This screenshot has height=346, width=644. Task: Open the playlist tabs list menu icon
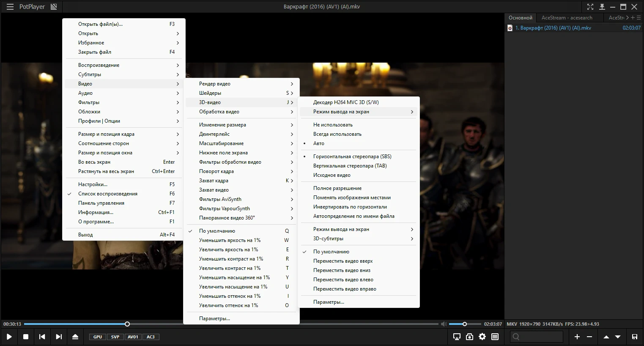pos(639,18)
